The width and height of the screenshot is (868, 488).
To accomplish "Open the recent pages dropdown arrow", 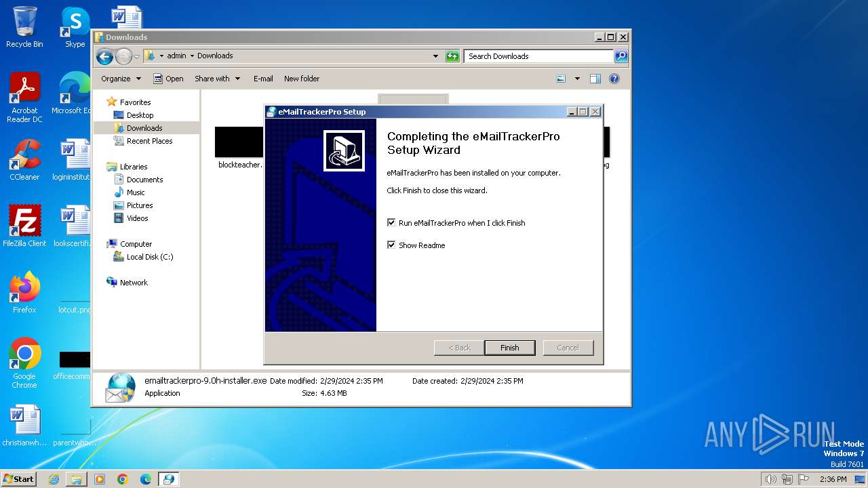I will [x=136, y=56].
